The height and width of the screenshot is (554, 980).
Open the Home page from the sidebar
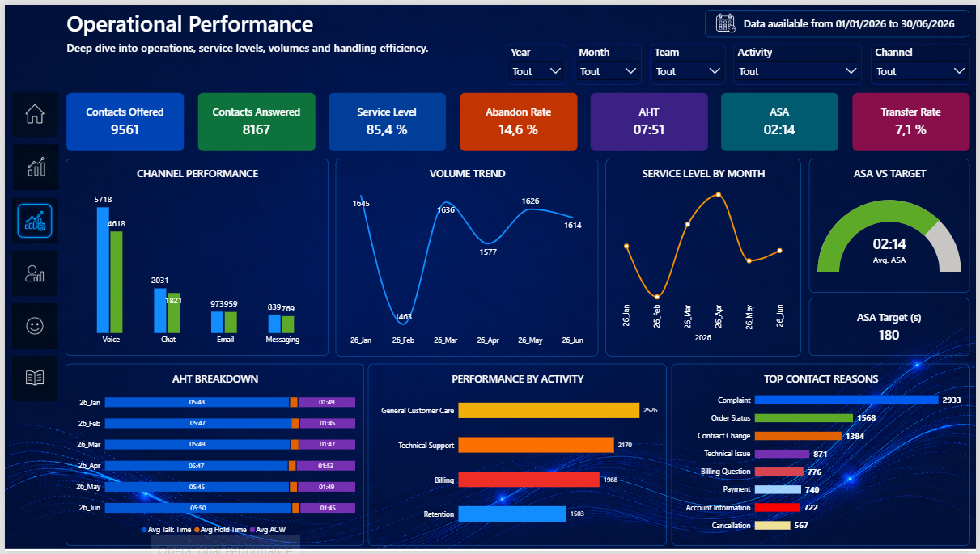[x=35, y=114]
